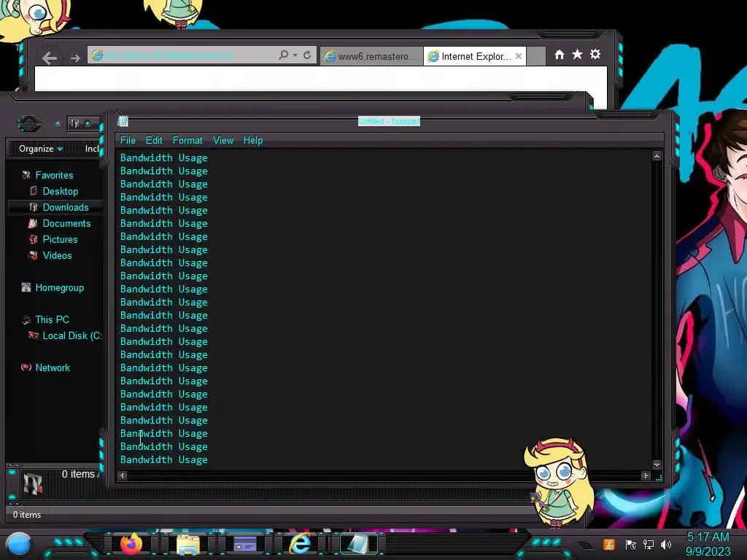This screenshot has width=747, height=560.
Task: Open the Edit menu in Notepad
Action: pyautogui.click(x=154, y=141)
